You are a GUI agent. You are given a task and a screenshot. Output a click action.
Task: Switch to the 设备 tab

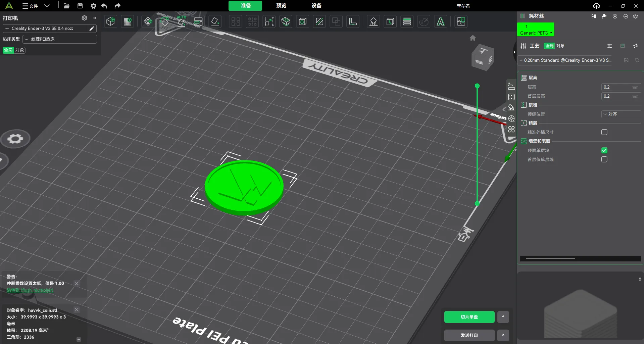(316, 6)
